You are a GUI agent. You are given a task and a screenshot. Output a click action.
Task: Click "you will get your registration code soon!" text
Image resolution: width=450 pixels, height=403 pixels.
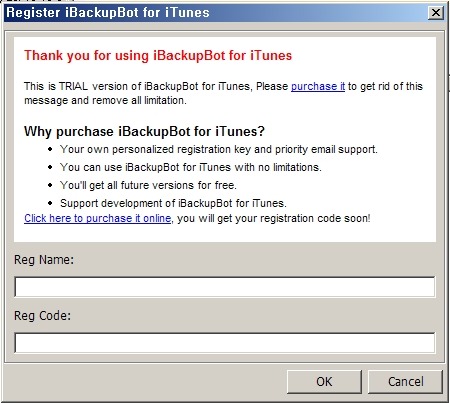pos(274,218)
